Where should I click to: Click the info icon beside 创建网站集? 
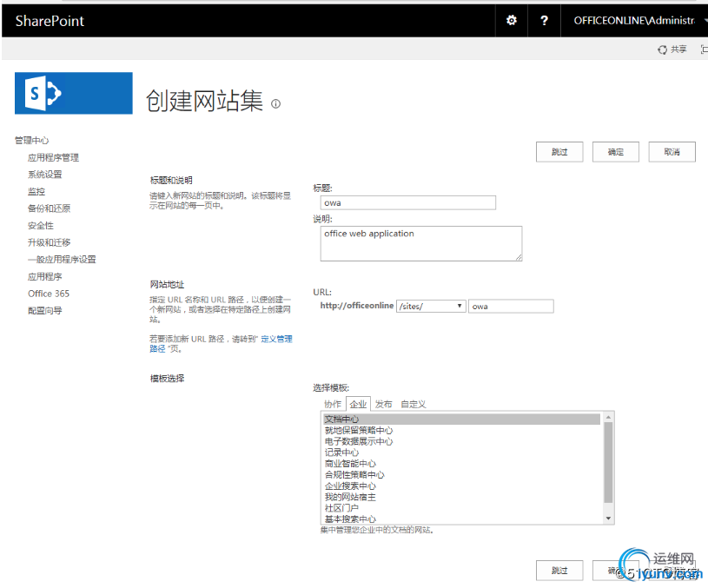[x=275, y=104]
